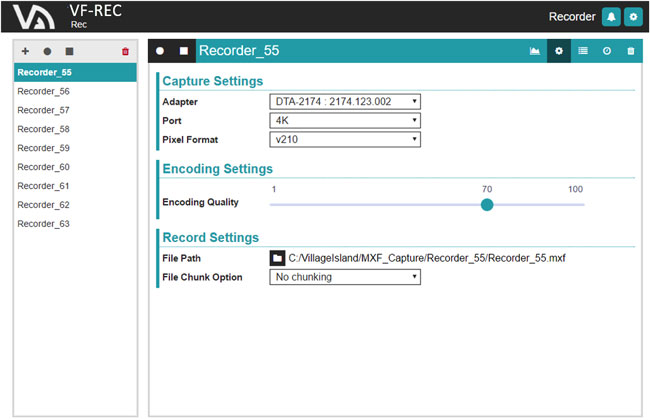
Task: Expand the Pixel Format dropdown
Action: 345,139
